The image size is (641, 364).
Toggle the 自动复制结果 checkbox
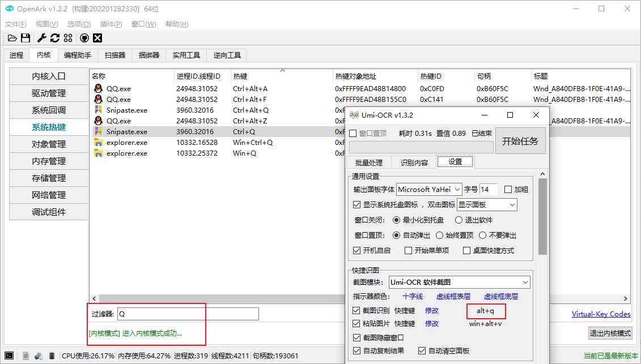(356, 350)
